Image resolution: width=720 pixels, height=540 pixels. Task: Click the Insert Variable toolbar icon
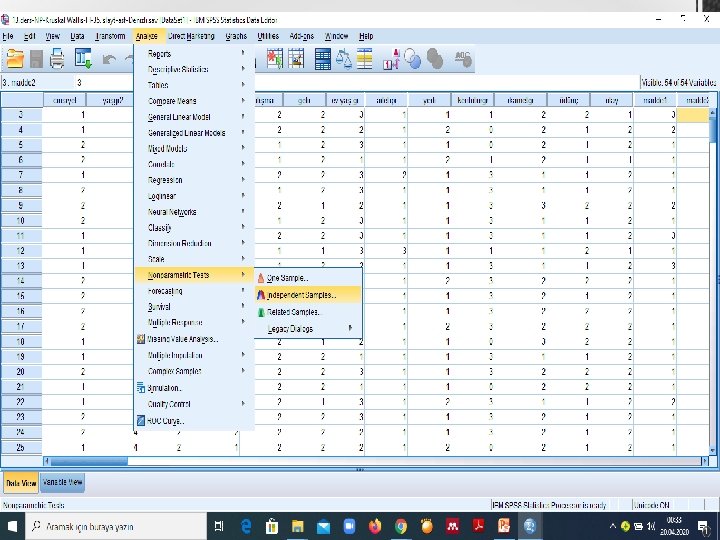coord(296,59)
